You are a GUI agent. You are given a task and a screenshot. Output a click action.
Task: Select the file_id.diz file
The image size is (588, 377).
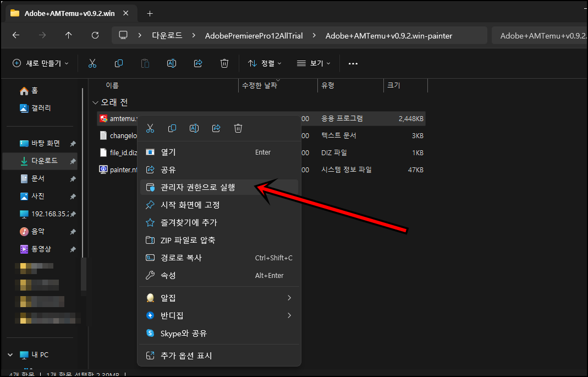(x=118, y=152)
